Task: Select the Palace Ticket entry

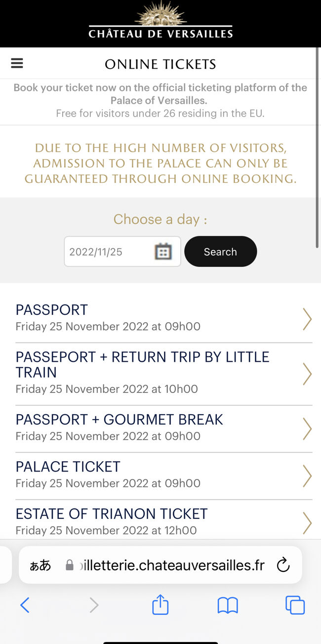Action: (x=163, y=475)
